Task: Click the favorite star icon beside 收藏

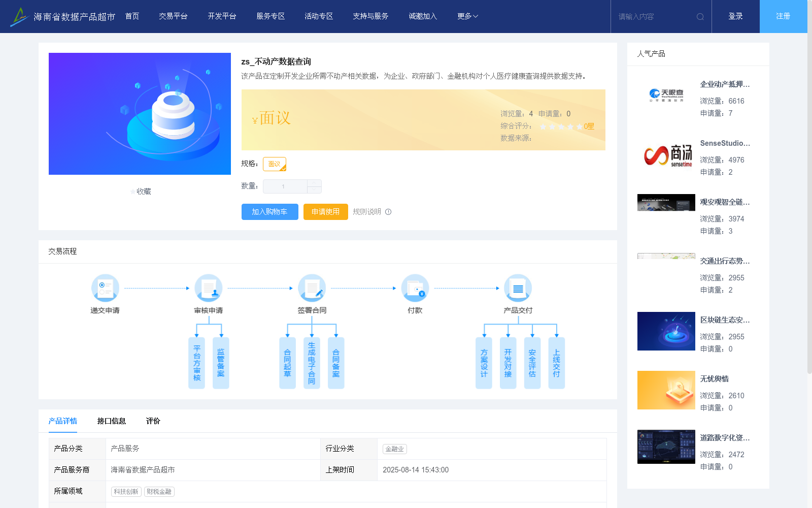Action: (133, 192)
